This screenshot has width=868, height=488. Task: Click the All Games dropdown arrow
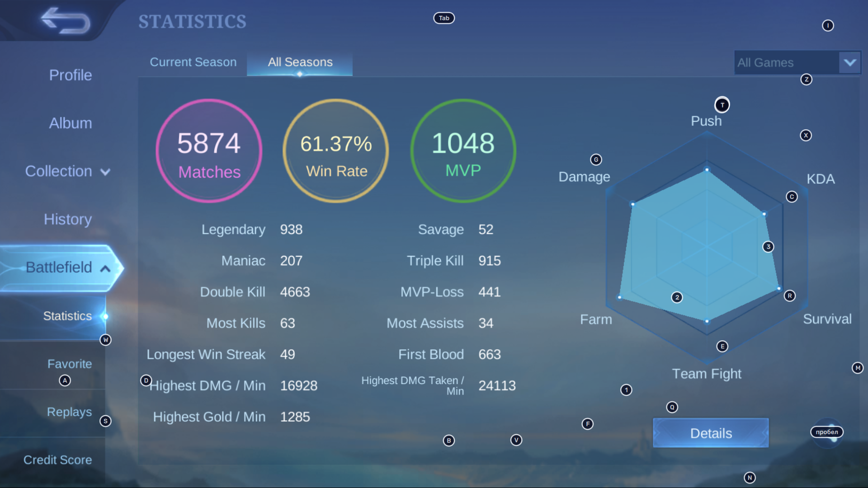coord(850,62)
